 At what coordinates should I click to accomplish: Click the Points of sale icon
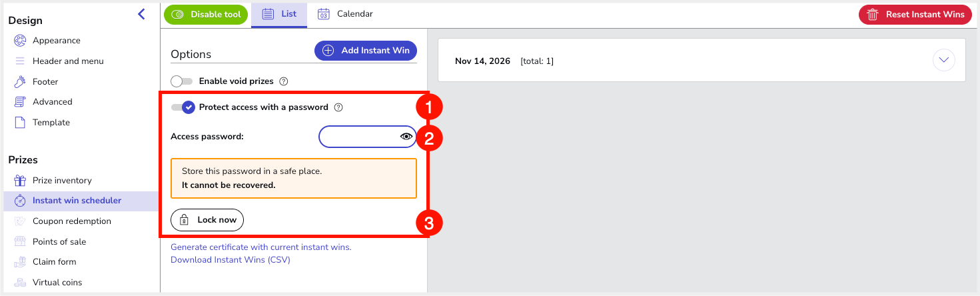[x=20, y=242]
